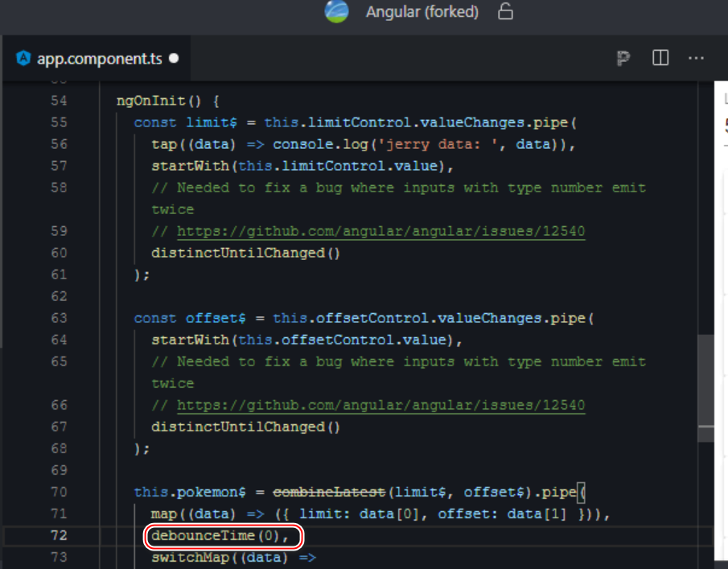Image resolution: width=728 pixels, height=569 pixels.
Task: Click map call on line 71
Action: (164, 513)
